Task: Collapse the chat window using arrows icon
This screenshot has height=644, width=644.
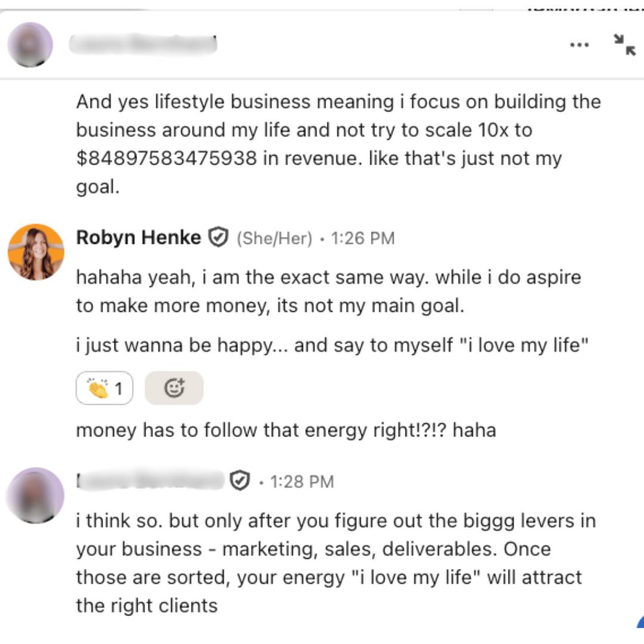Action: 624,45
